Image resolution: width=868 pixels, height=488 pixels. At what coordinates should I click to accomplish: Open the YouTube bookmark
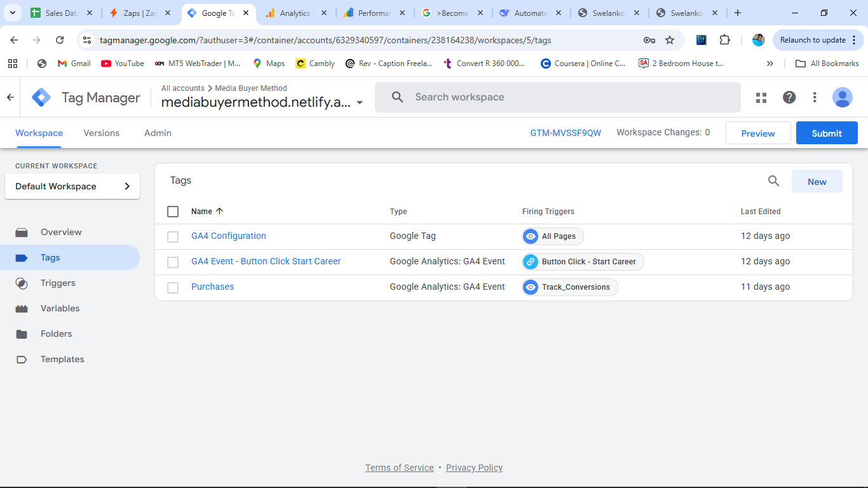click(x=123, y=64)
